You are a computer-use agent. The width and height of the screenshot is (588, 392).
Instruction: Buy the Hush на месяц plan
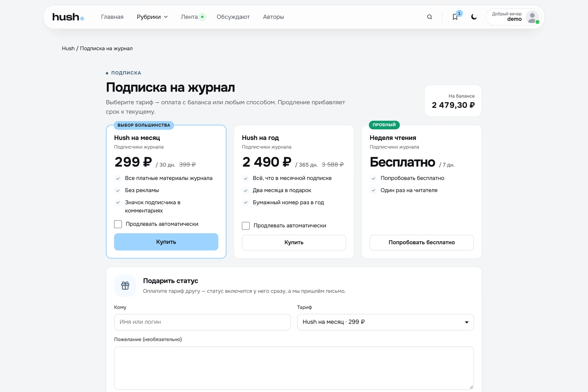point(166,242)
